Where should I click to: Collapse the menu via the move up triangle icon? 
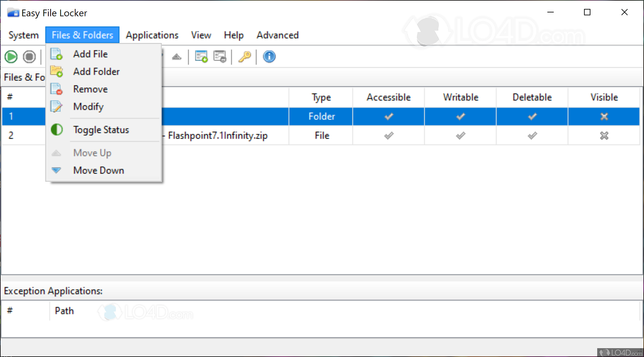coord(56,153)
